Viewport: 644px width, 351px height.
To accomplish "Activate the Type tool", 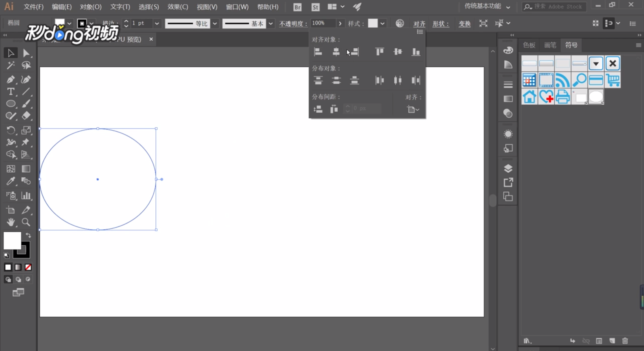I will point(10,92).
